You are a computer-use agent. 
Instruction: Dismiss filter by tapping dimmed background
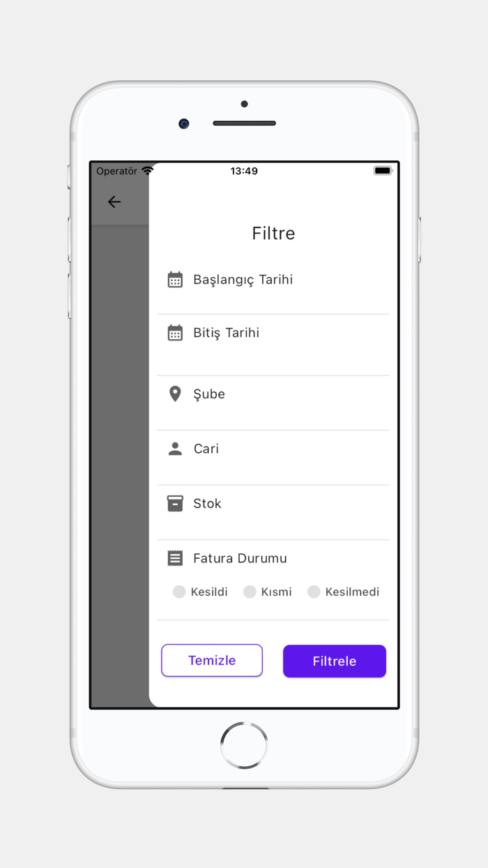[x=120, y=461]
